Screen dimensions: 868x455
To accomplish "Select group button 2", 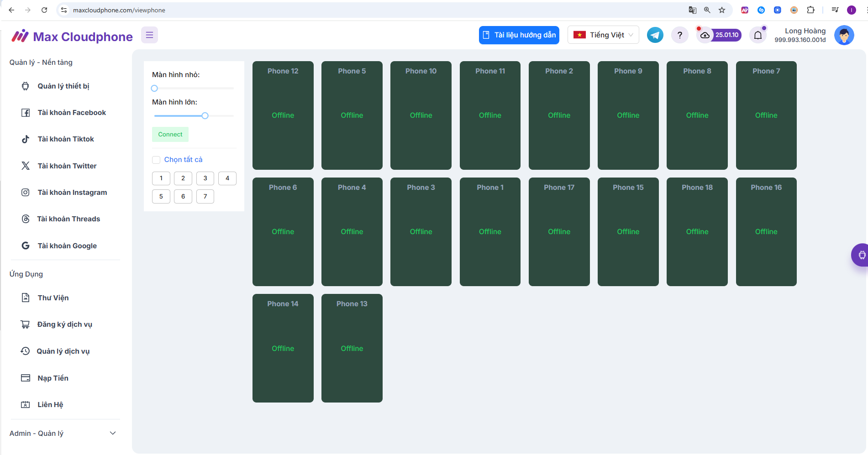I will pos(183,178).
